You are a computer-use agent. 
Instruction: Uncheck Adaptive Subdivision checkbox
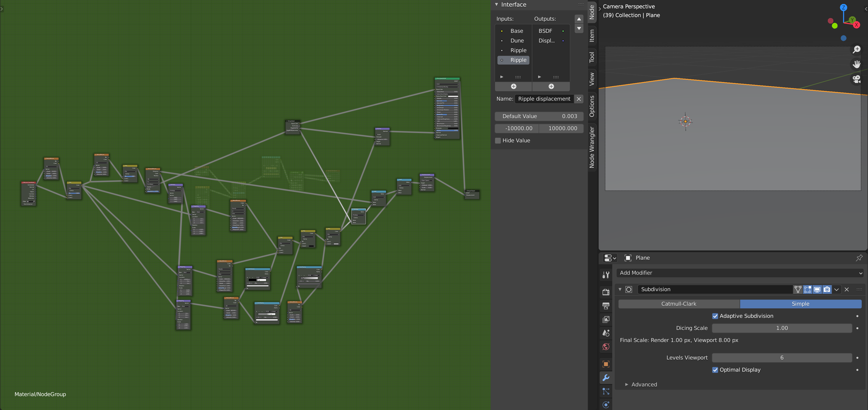(715, 316)
